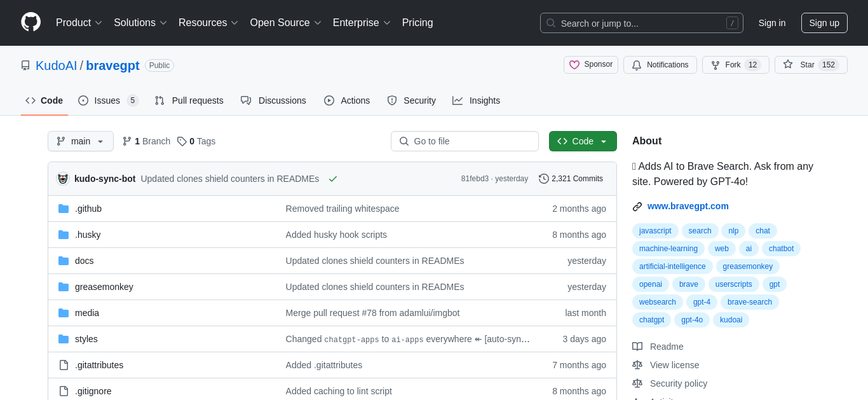Open the green Code dropdown button

[x=583, y=141]
